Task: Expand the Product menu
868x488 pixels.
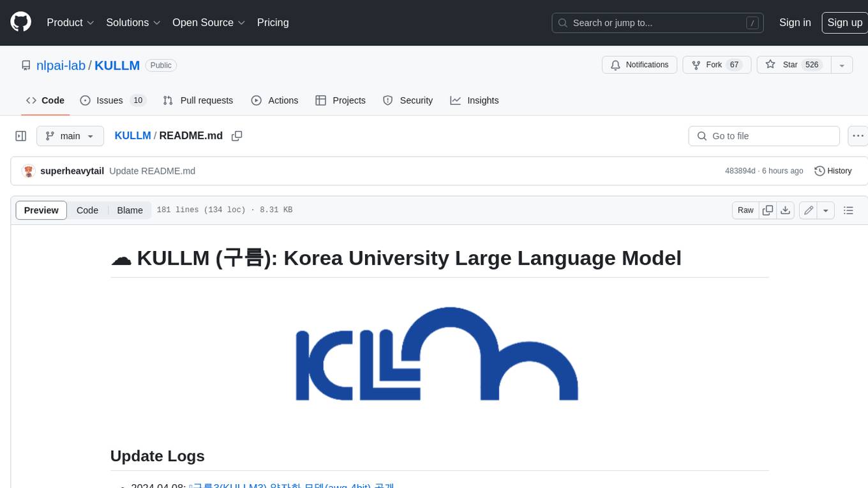Action: pyautogui.click(x=70, y=22)
